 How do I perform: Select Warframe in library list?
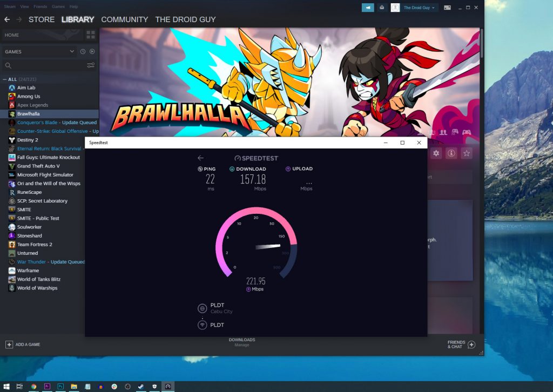click(x=42, y=271)
